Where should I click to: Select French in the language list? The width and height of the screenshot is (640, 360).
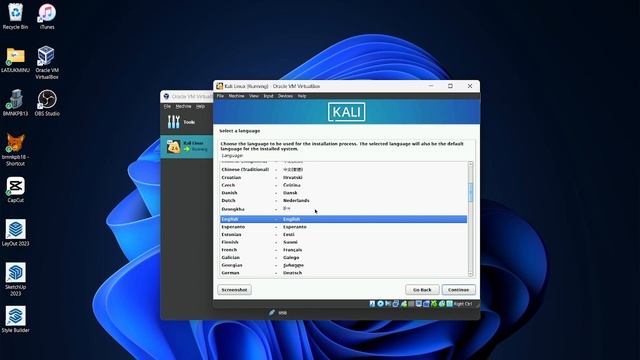click(x=343, y=250)
